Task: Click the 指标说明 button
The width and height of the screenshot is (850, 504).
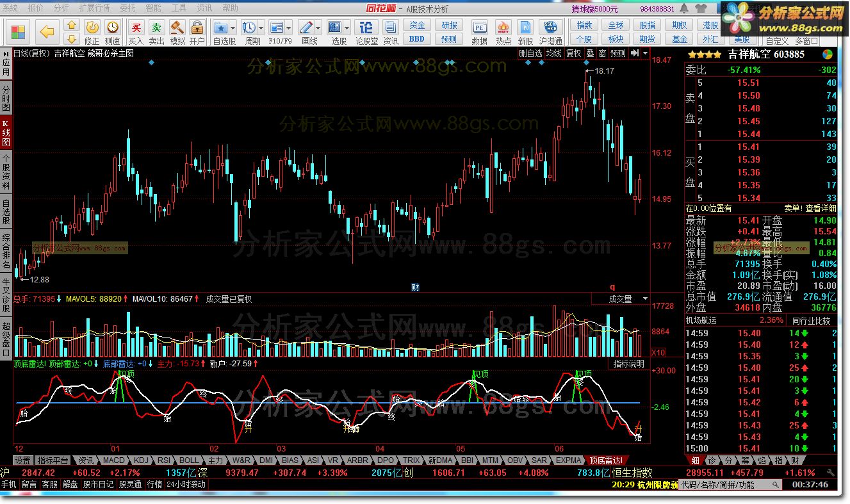Action: click(629, 364)
